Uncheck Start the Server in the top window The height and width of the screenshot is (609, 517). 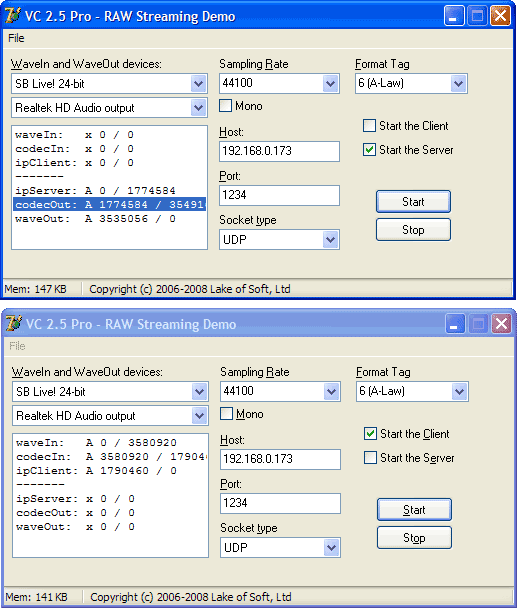point(369,150)
